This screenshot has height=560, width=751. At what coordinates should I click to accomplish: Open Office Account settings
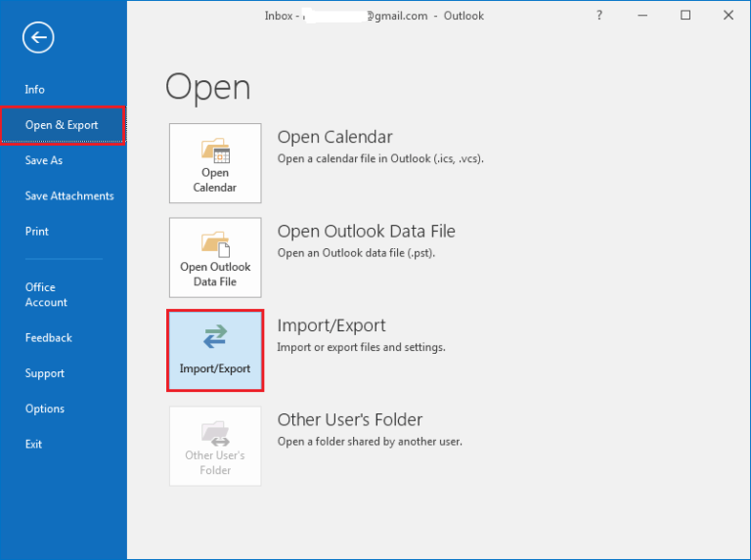[x=46, y=294]
